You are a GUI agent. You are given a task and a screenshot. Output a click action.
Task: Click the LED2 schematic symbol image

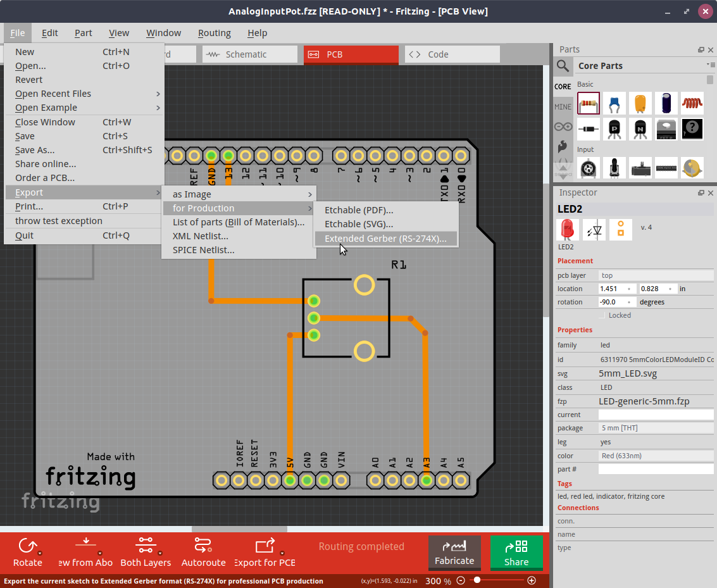coord(594,229)
